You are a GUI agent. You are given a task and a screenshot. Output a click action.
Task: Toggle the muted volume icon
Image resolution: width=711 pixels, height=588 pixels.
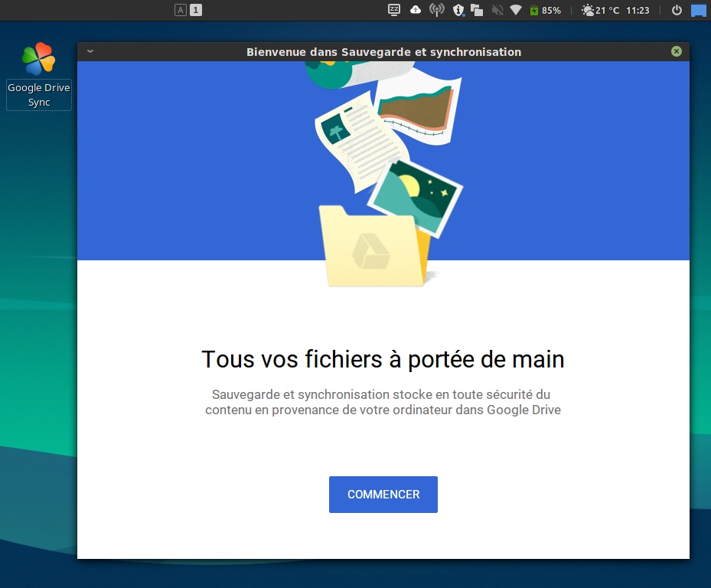click(497, 10)
